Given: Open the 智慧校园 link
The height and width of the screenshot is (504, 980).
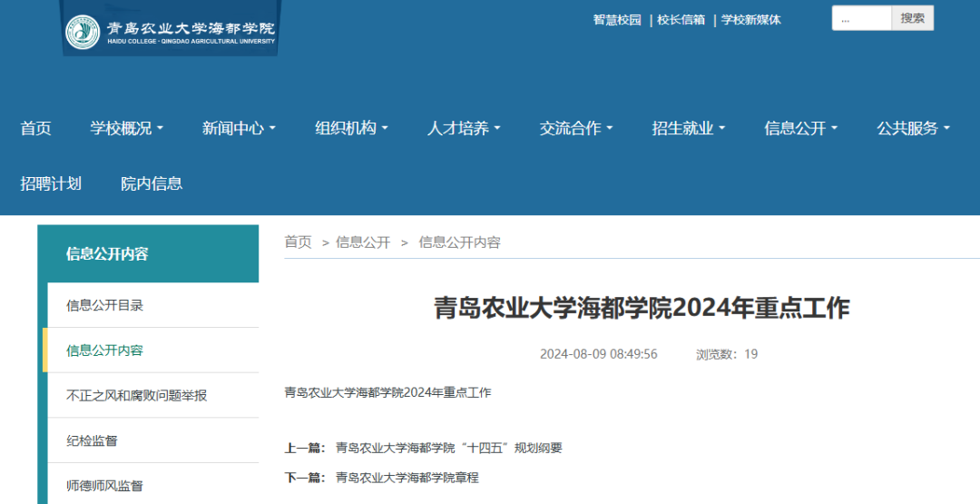Looking at the screenshot, I should point(617,20).
